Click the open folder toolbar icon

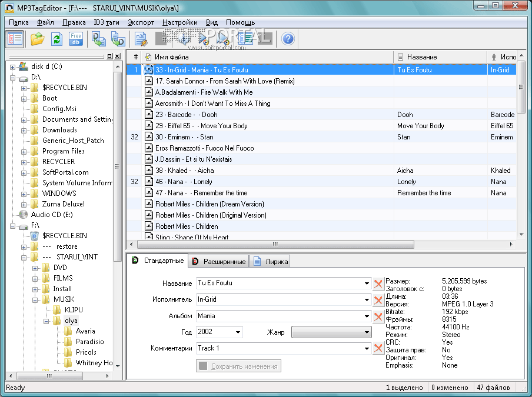tap(37, 39)
